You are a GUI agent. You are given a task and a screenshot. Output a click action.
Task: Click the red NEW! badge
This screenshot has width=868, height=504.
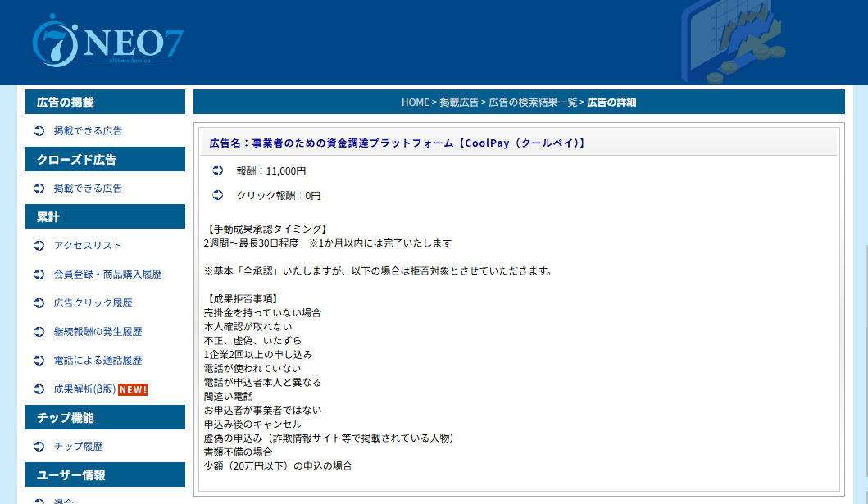coord(133,390)
